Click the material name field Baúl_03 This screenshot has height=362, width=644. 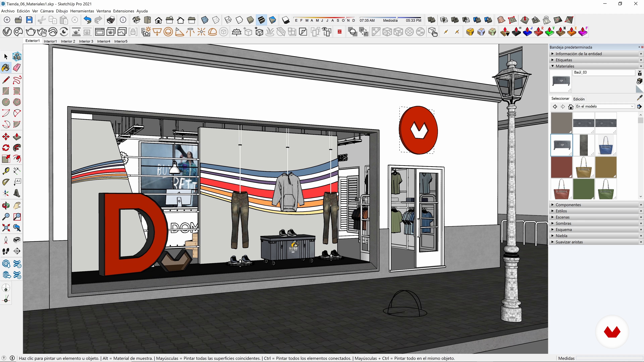click(x=604, y=72)
